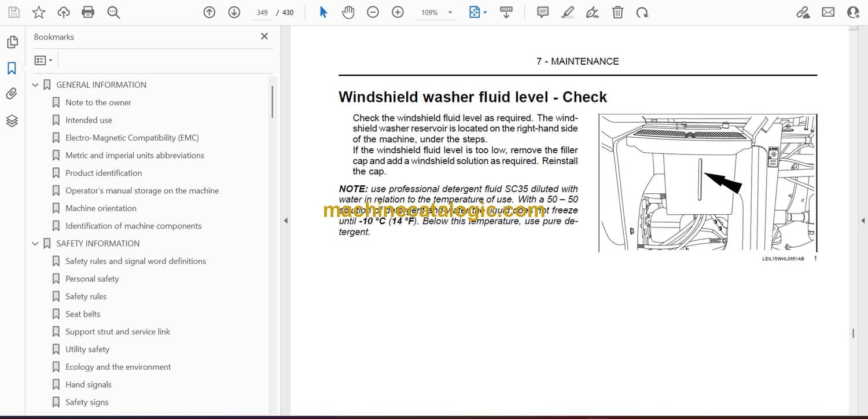
Task: Rotate the page view icon
Action: coord(642,12)
